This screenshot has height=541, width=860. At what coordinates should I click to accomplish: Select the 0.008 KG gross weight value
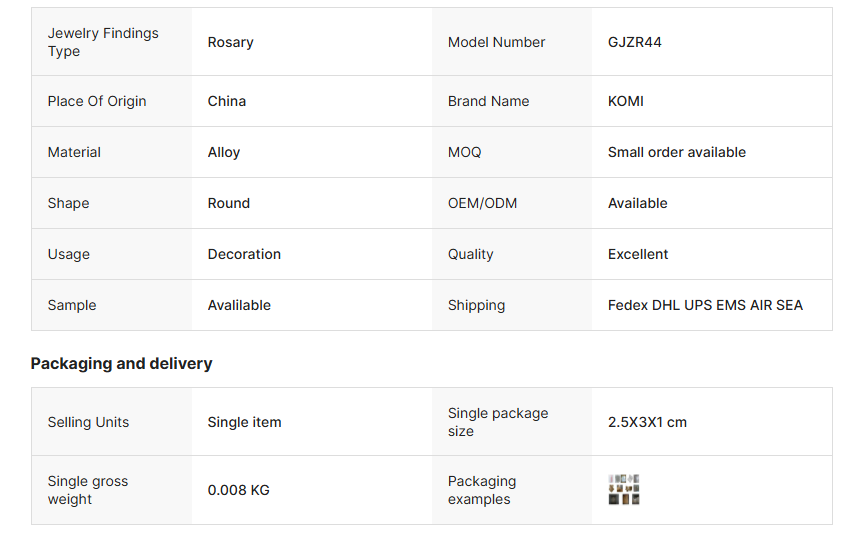[x=239, y=490]
